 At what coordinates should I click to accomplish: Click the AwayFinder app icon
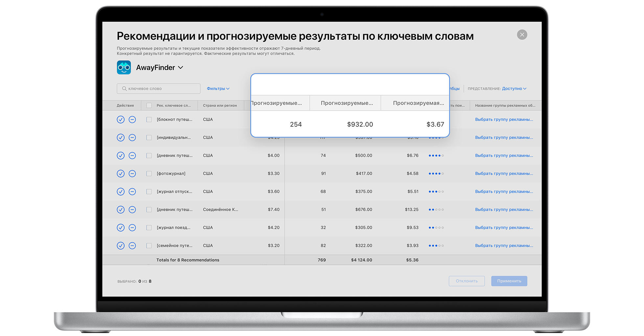124,68
